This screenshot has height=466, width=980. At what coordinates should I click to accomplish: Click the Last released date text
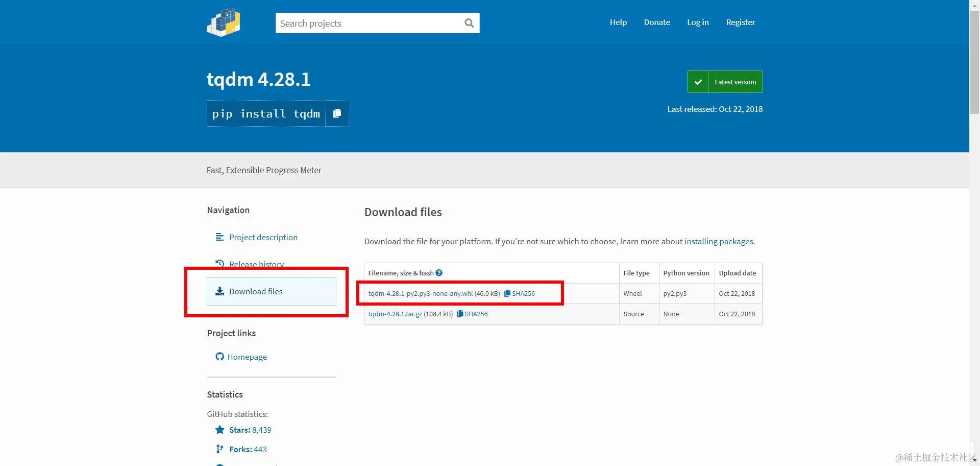[x=715, y=109]
